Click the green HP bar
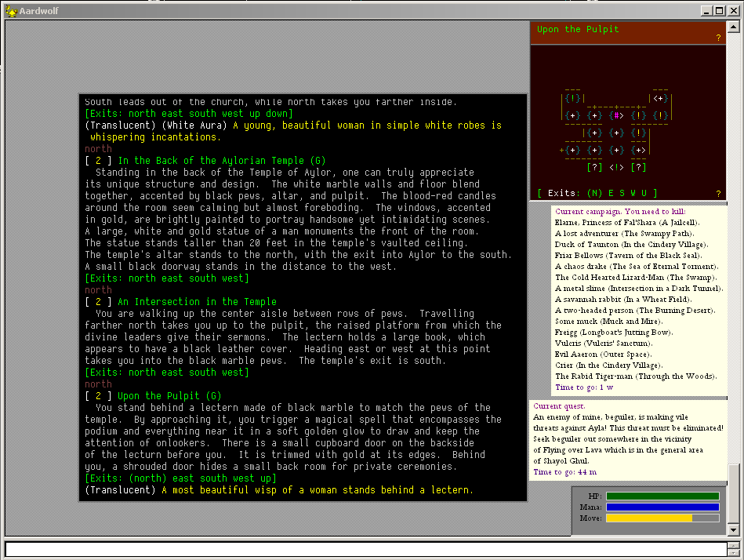 [x=662, y=496]
